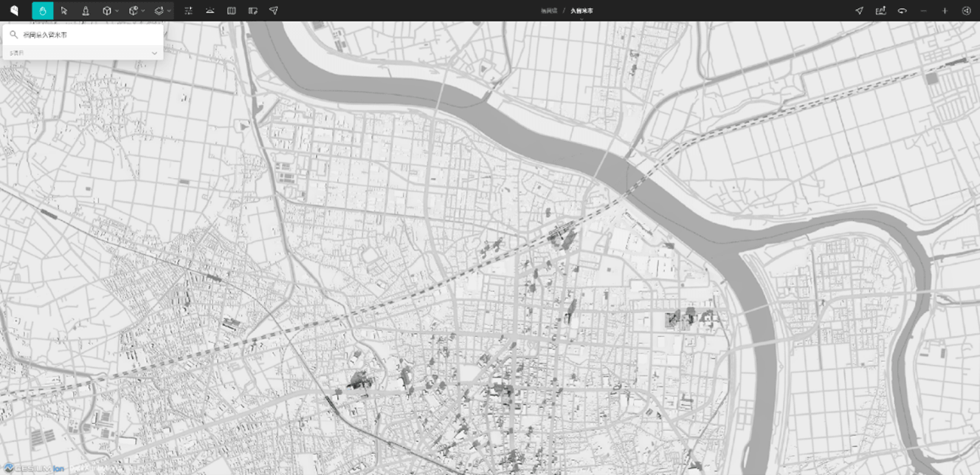Zoom out with the minus button
Image resolution: width=980 pixels, height=475 pixels.
point(923,11)
